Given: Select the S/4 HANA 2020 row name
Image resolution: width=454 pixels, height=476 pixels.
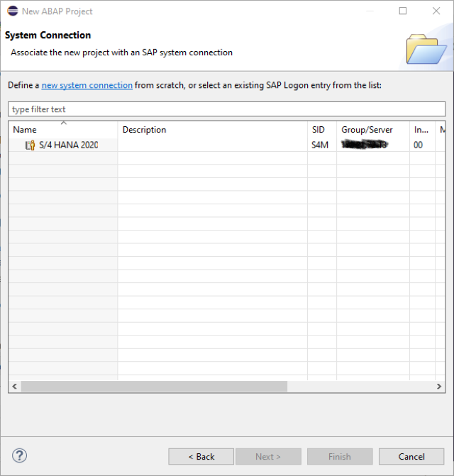Looking at the screenshot, I should pos(69,145).
